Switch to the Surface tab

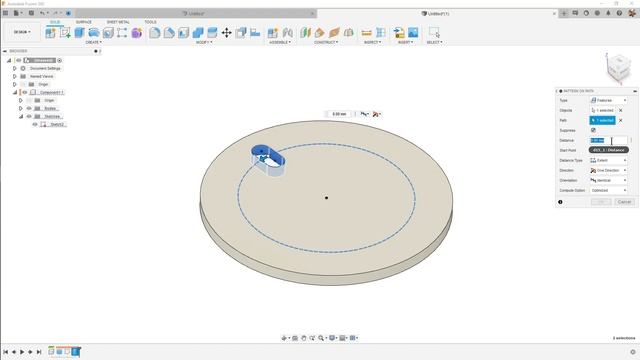[84, 22]
